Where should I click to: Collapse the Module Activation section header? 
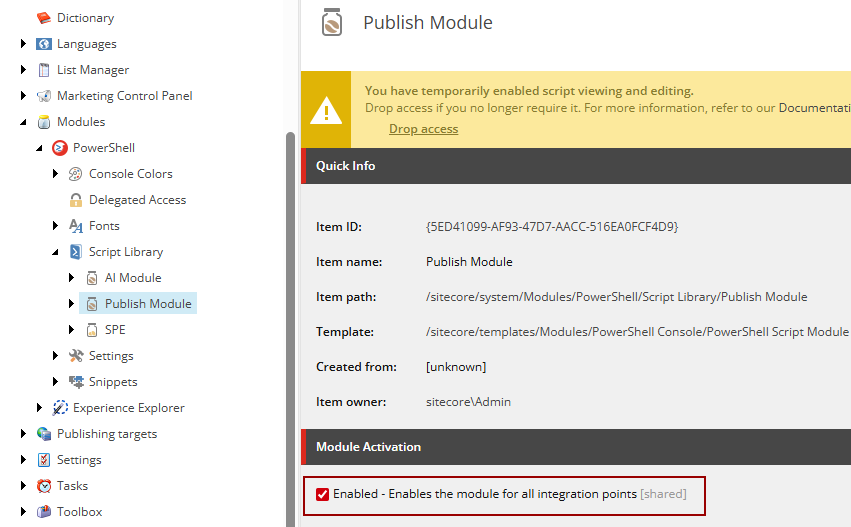click(x=576, y=447)
